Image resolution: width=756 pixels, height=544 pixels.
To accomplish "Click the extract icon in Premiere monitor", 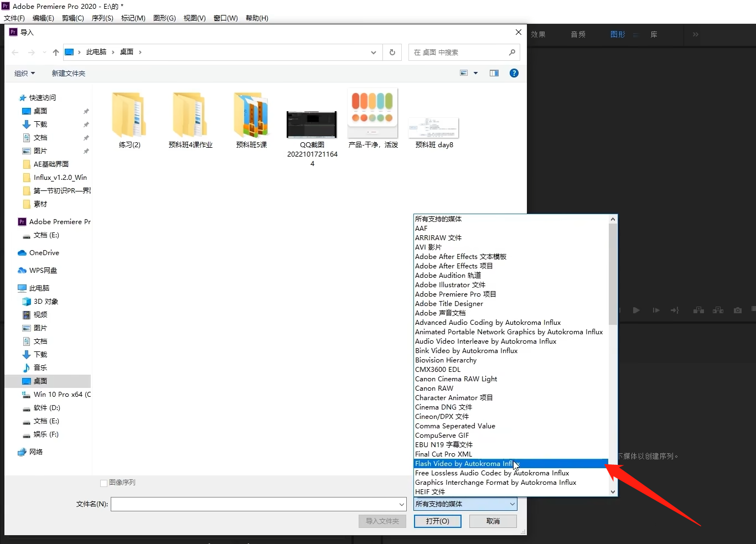I will click(718, 310).
